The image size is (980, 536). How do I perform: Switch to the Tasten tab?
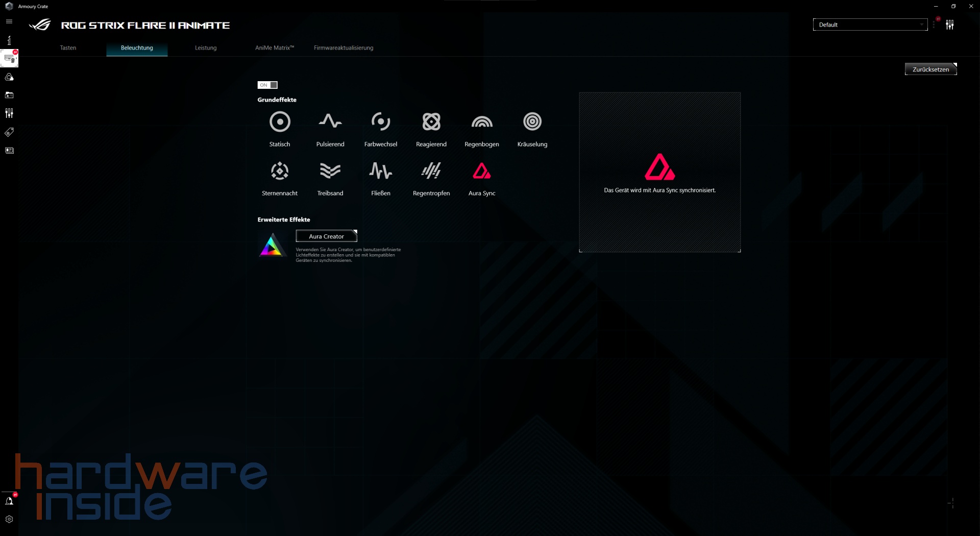click(x=68, y=48)
